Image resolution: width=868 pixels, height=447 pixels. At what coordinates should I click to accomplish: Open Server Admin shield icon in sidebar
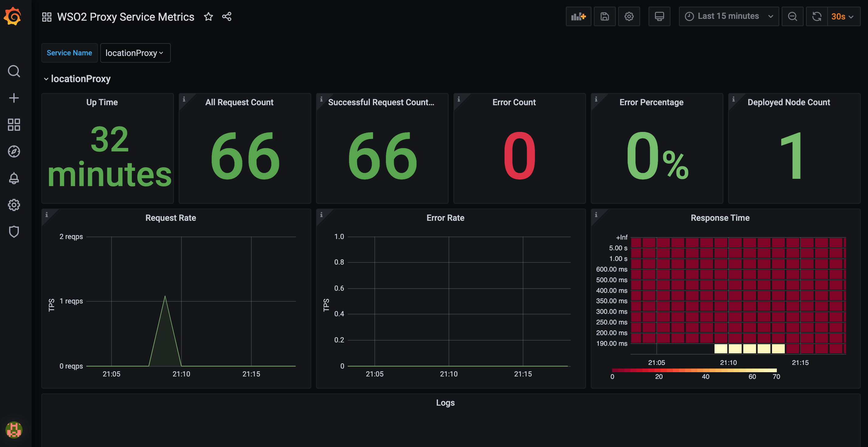[14, 232]
